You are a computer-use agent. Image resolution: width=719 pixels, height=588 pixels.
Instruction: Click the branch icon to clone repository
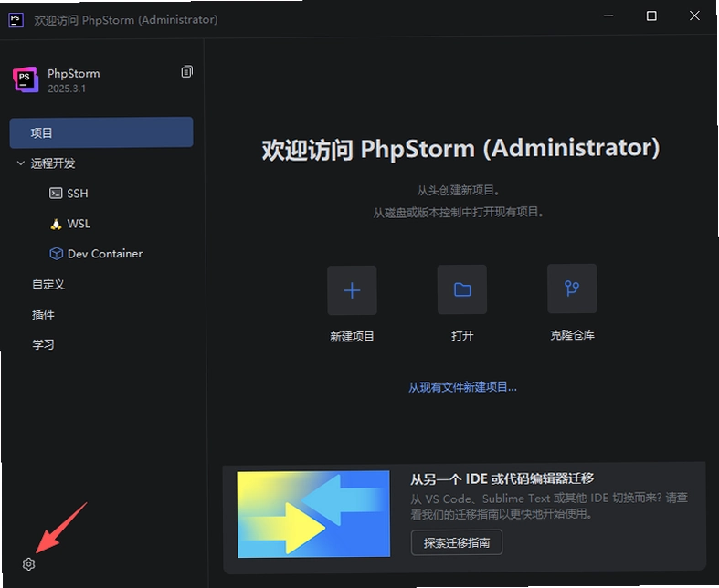[572, 289]
